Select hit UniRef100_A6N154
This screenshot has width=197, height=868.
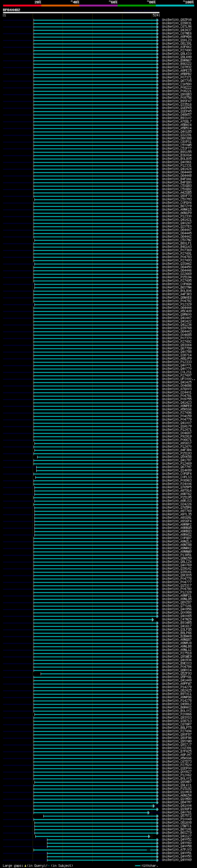point(177,795)
